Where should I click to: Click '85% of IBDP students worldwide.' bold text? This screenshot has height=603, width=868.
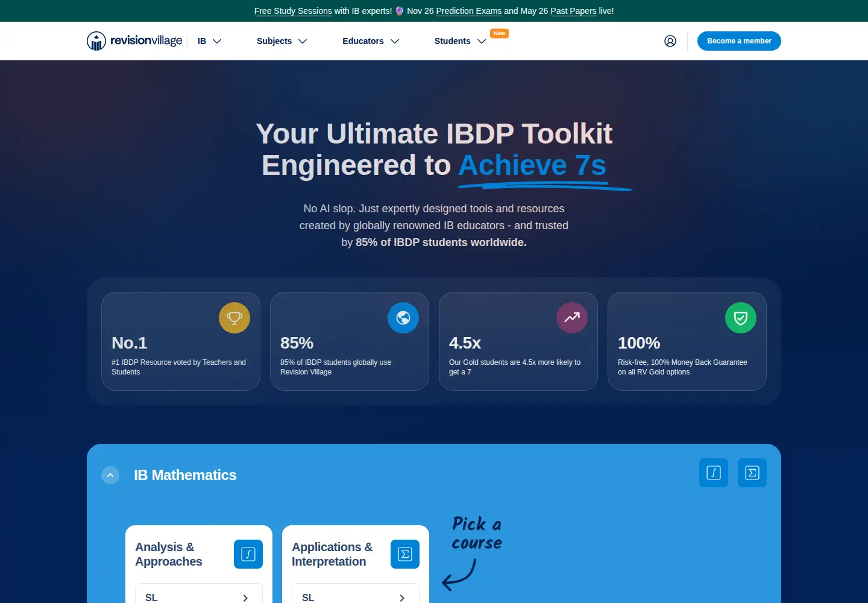click(x=441, y=242)
